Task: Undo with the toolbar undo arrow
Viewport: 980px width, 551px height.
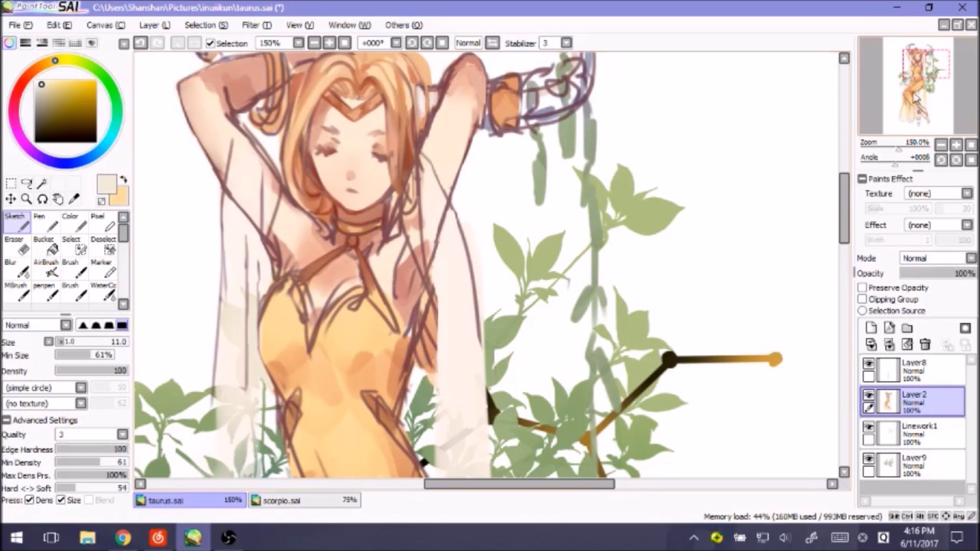Action: 141,43
